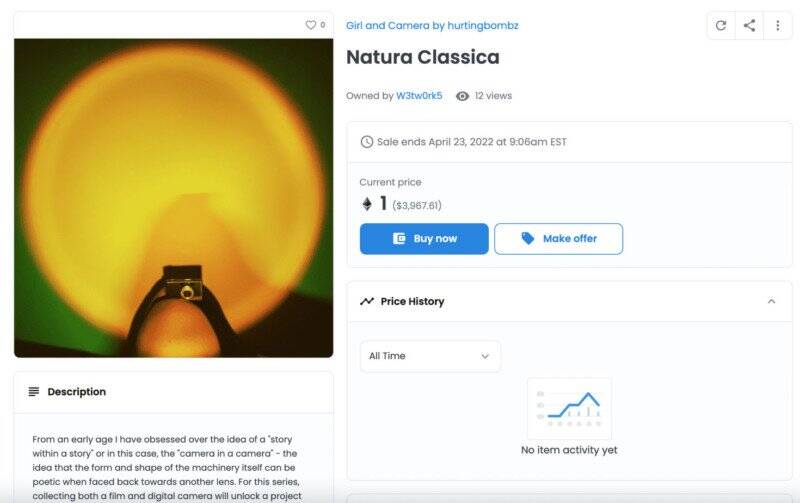This screenshot has width=800, height=503.
Task: Open owner W3tw0rk5 profile link
Action: (x=419, y=96)
